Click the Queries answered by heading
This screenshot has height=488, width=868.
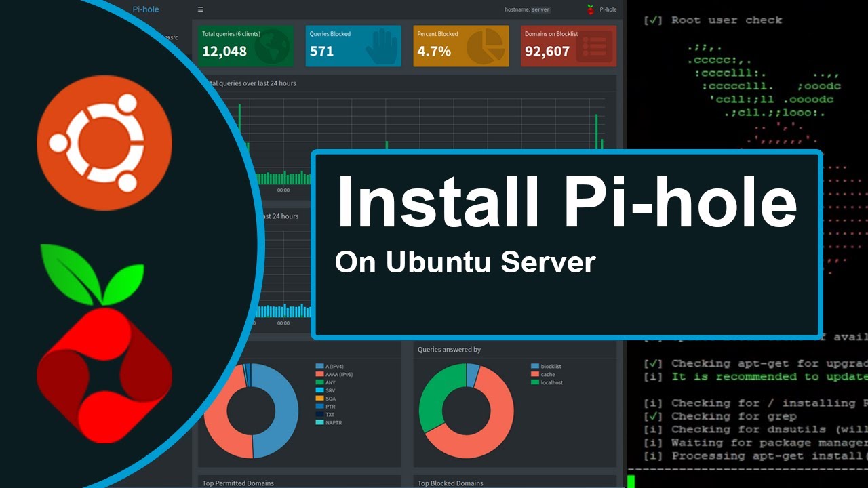coord(450,350)
